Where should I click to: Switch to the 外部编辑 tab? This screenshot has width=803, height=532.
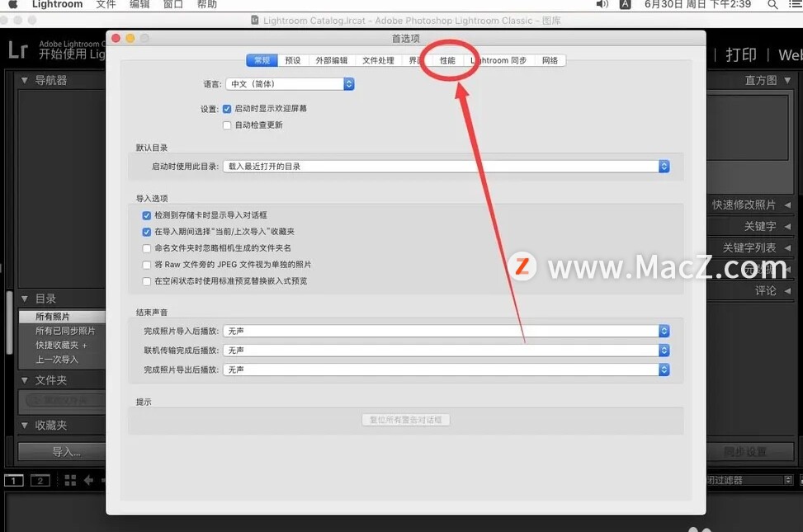point(331,60)
